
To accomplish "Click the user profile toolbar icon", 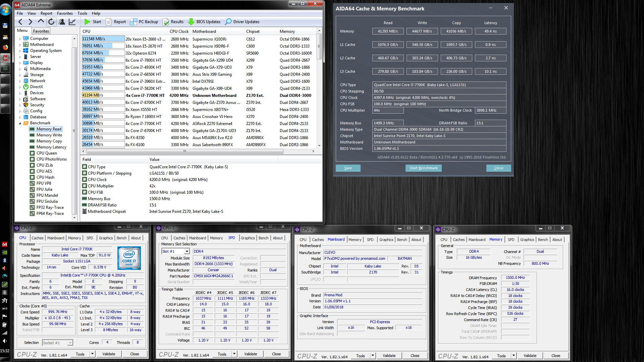I will (x=62, y=22).
